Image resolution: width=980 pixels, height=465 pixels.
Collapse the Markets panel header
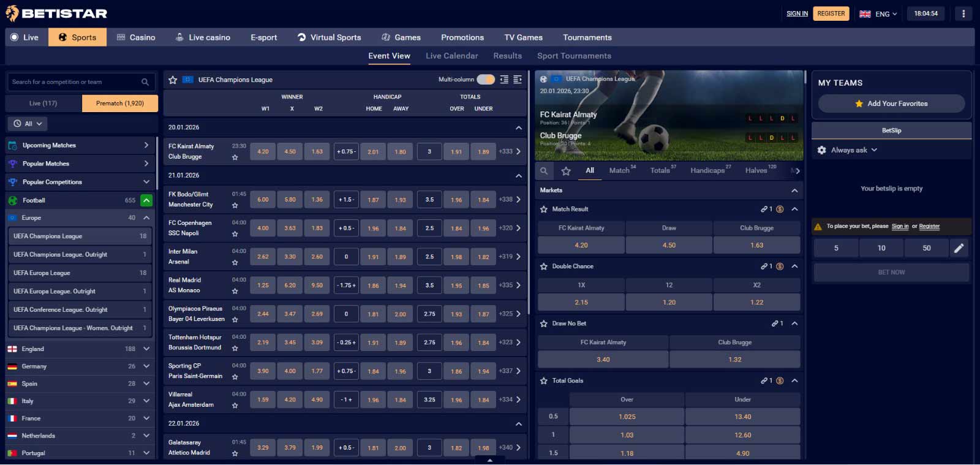(794, 191)
